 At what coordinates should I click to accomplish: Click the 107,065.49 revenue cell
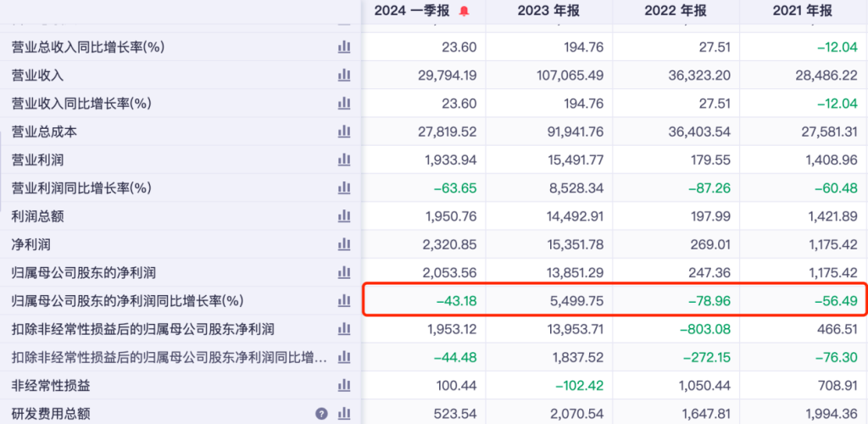[570, 75]
